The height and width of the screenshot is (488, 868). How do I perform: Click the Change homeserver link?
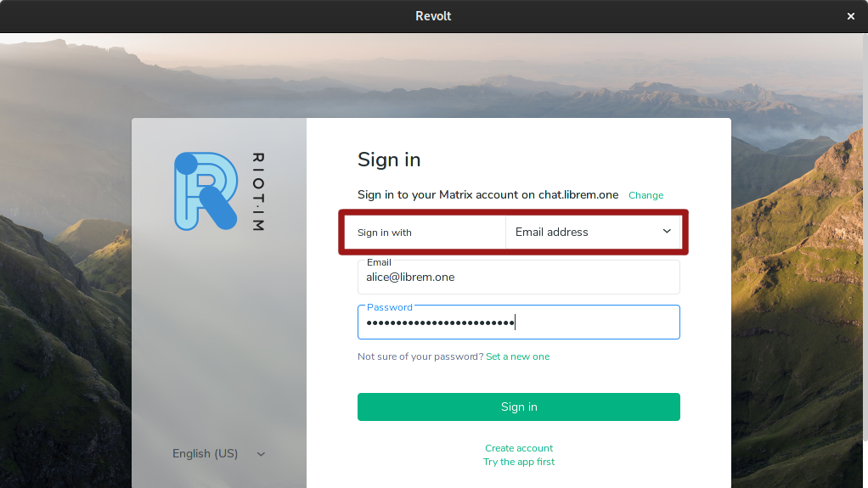click(645, 195)
